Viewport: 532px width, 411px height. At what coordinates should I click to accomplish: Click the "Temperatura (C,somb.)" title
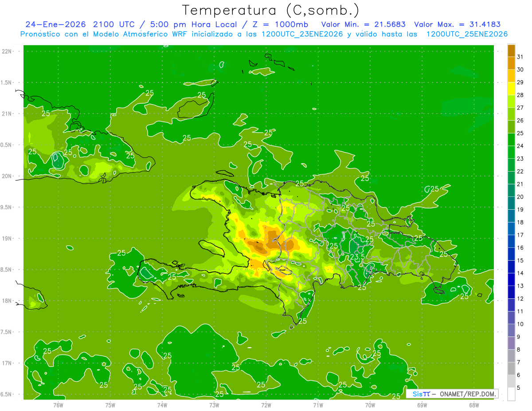pos(270,10)
